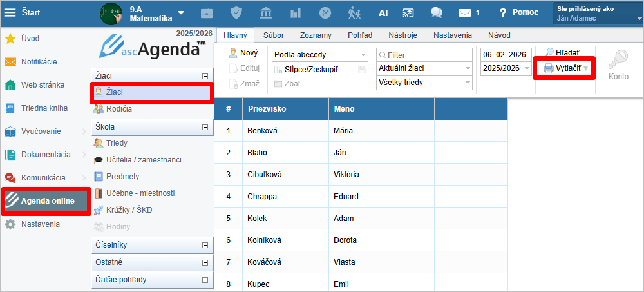Open the Štart hamburger menu
The width and height of the screenshot is (644, 292).
point(10,12)
